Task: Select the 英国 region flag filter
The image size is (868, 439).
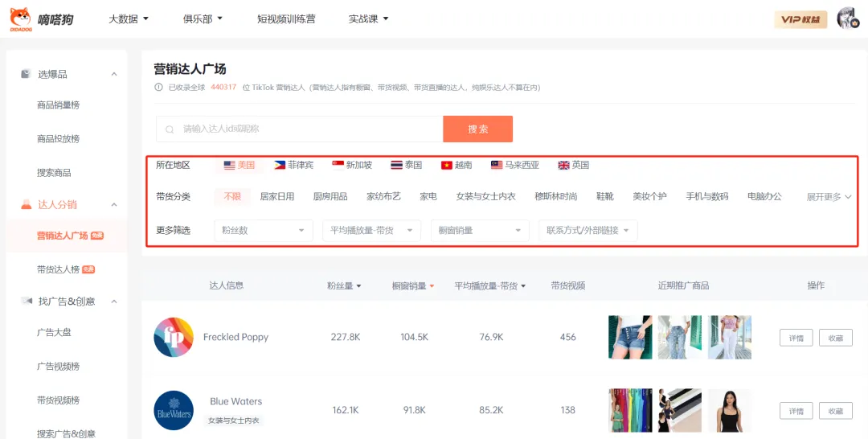Action: 574,165
